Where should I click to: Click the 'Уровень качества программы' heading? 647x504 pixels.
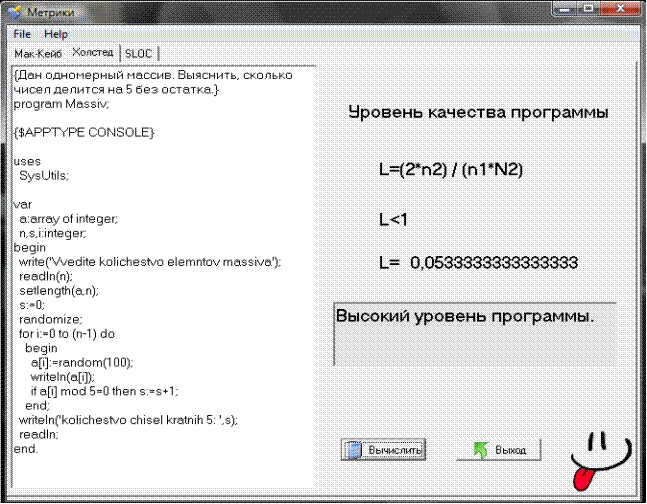478,112
